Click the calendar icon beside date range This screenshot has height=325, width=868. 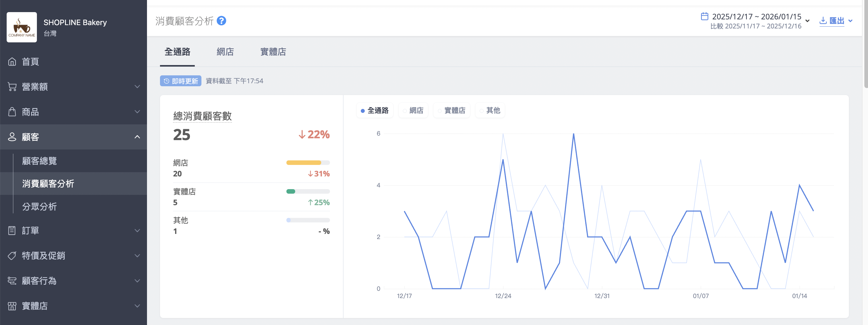point(704,16)
